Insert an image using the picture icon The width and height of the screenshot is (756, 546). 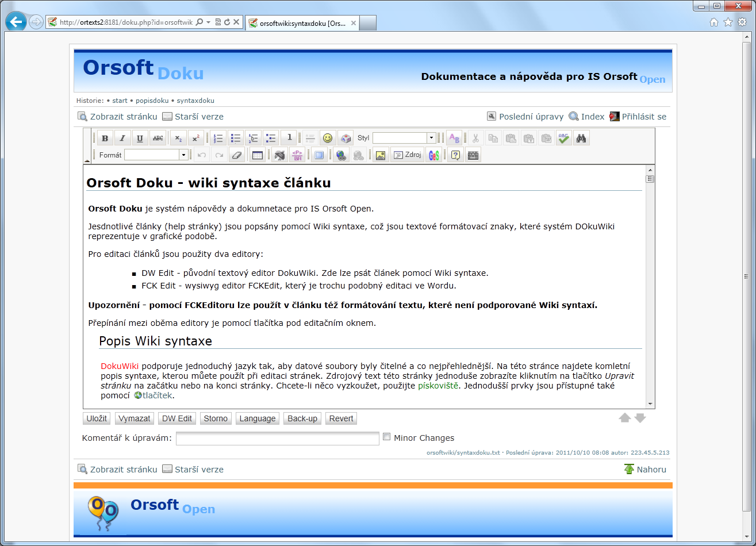click(380, 155)
